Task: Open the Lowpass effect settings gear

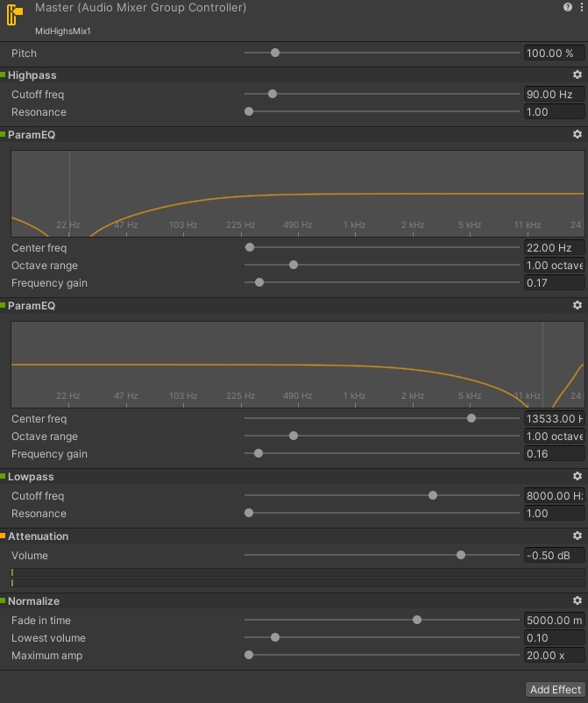Action: (x=577, y=476)
